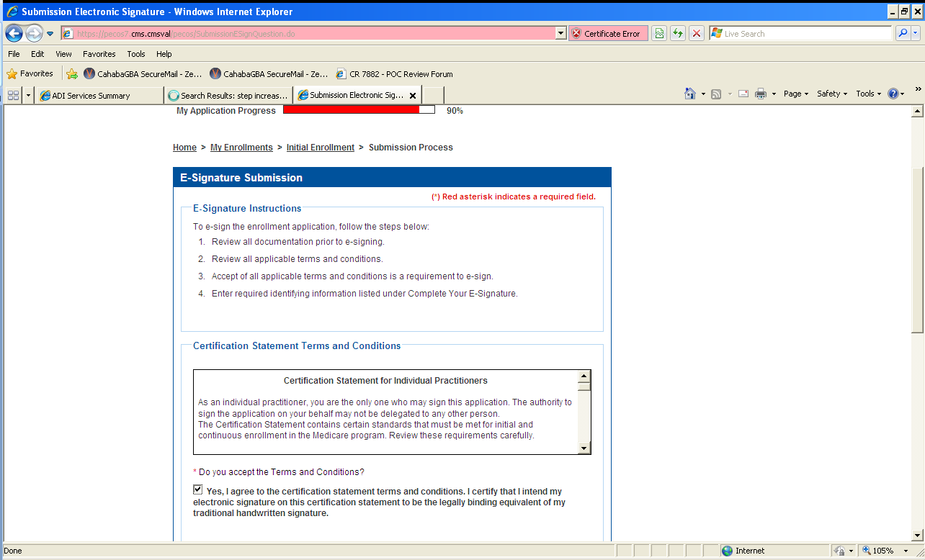Click the Help question mark icon

pyautogui.click(x=893, y=94)
